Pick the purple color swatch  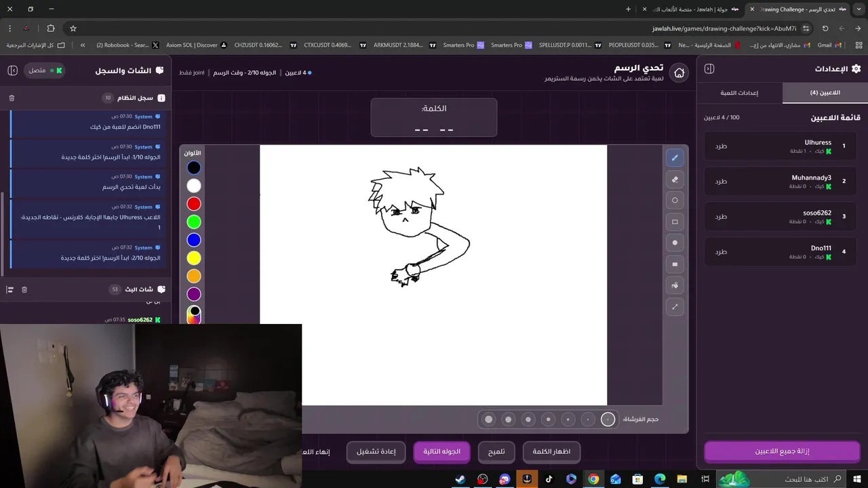(194, 294)
